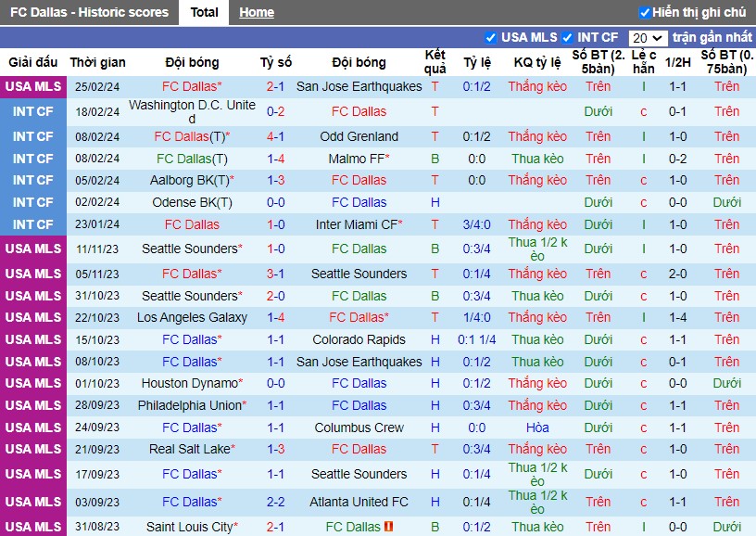Click the 3/4:0 odds on 23/01/24
The height and width of the screenshot is (536, 756).
click(476, 224)
